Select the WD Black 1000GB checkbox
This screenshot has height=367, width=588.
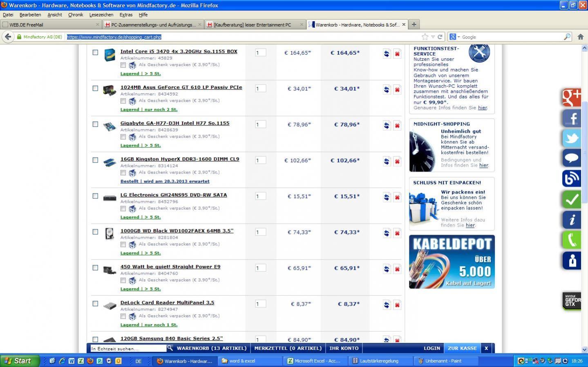(95, 232)
